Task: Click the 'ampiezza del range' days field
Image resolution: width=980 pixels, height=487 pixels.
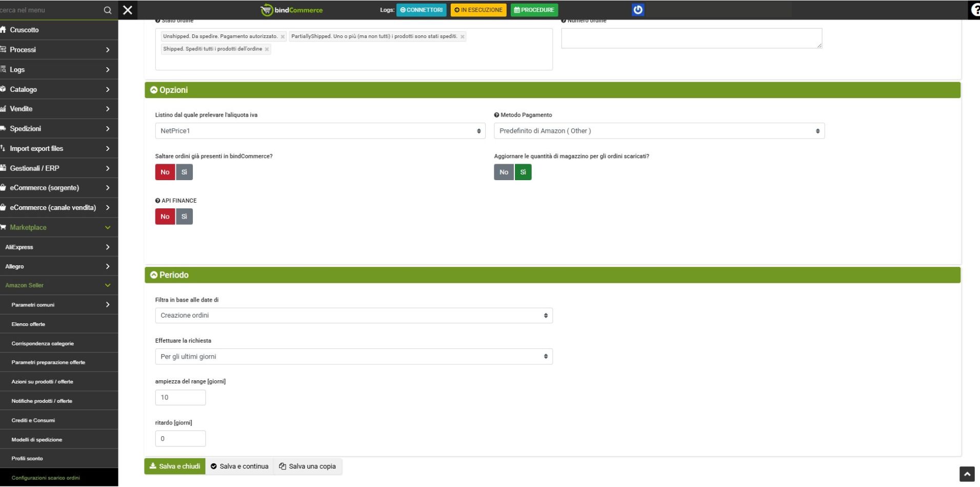Action: point(180,398)
